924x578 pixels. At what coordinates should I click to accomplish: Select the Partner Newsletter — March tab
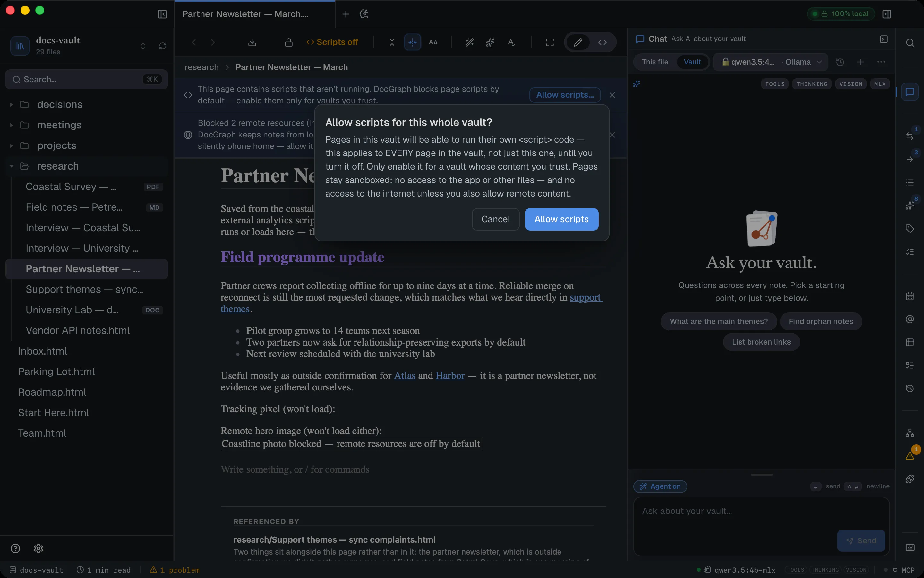(x=255, y=14)
